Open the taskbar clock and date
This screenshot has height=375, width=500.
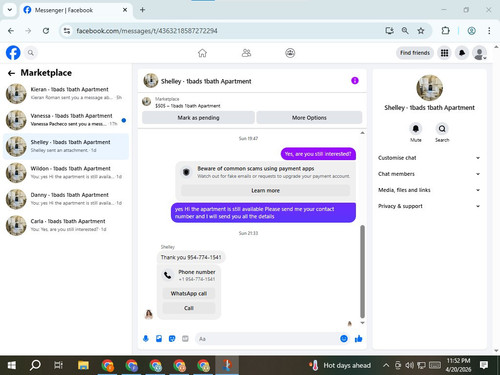458,365
